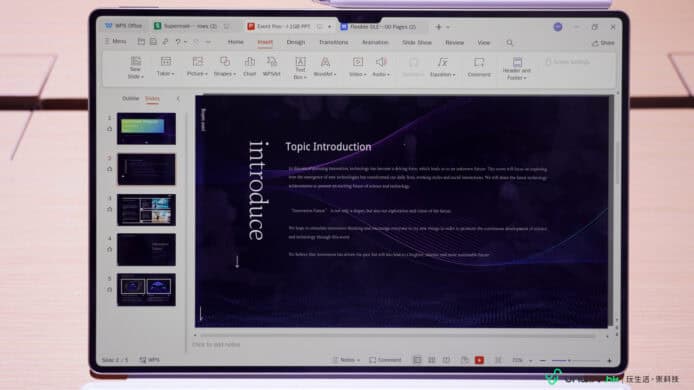Click the Share icon

pyautogui.click(x=603, y=43)
